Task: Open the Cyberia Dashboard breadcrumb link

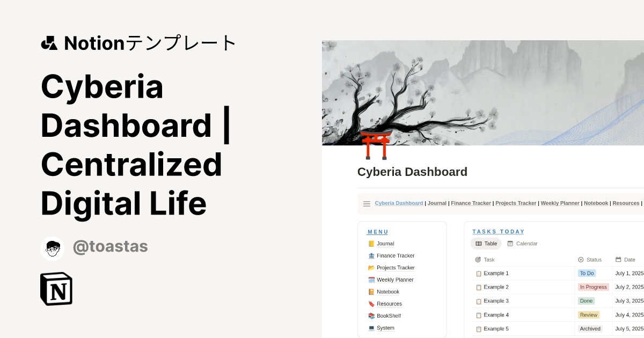Action: pyautogui.click(x=399, y=203)
